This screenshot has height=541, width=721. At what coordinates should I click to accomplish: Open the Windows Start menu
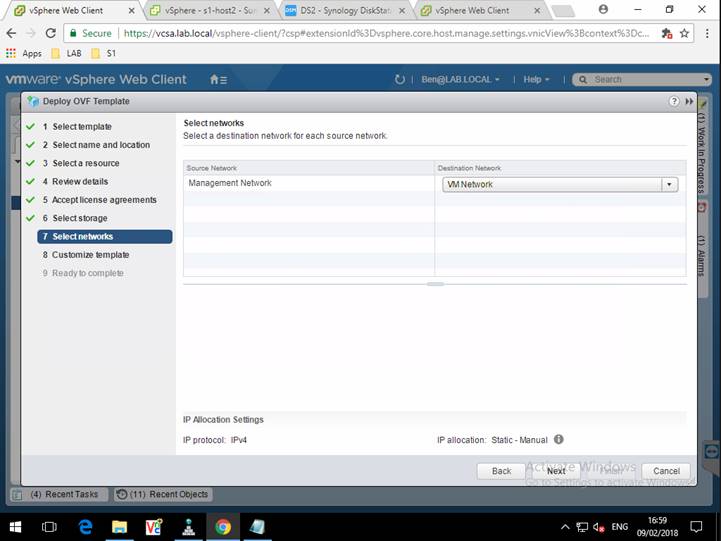click(15, 527)
